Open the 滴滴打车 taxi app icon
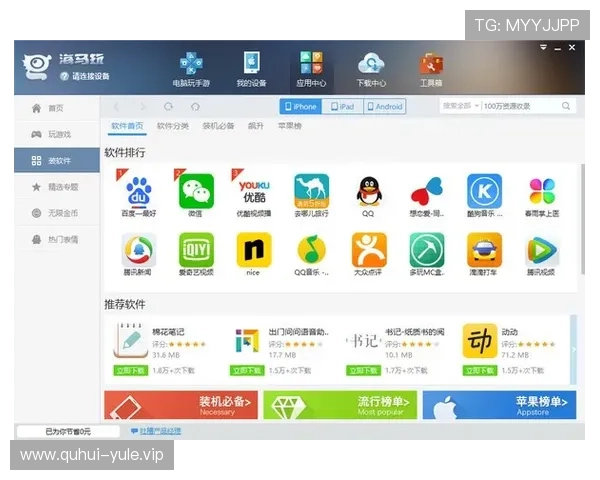 484,250
